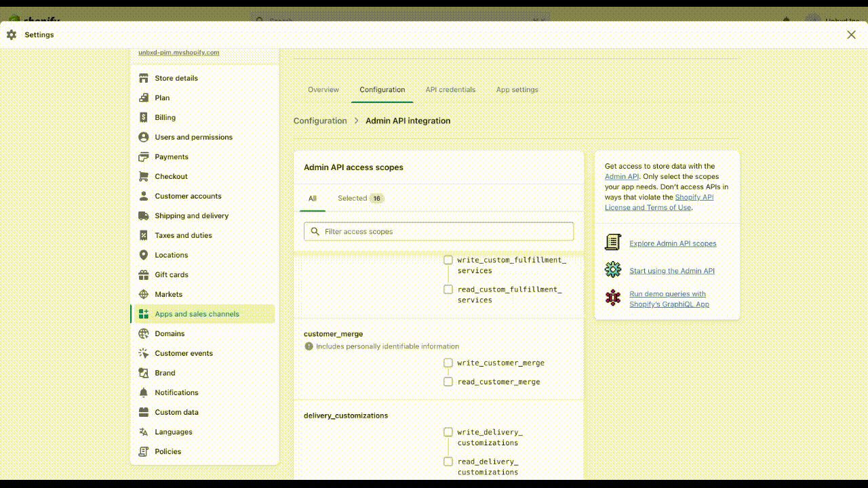Click the Languages icon
Image resolution: width=868 pixels, height=488 pixels.
click(143, 432)
